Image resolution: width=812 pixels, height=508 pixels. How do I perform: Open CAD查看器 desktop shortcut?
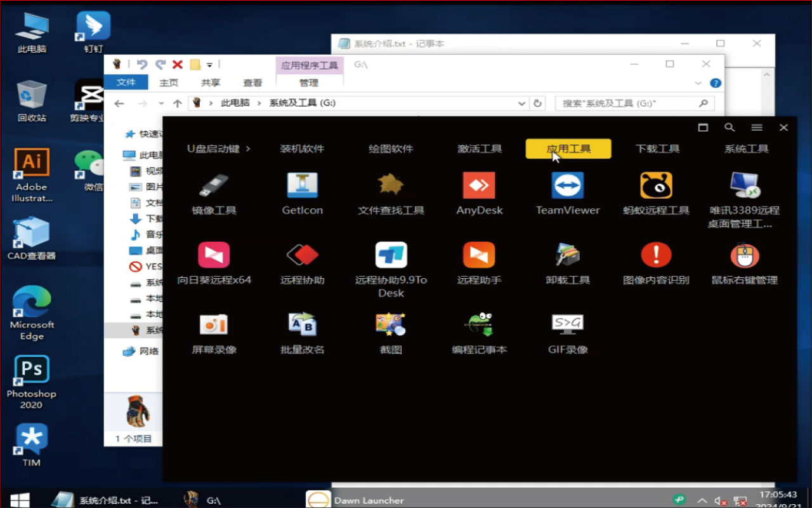tap(32, 238)
